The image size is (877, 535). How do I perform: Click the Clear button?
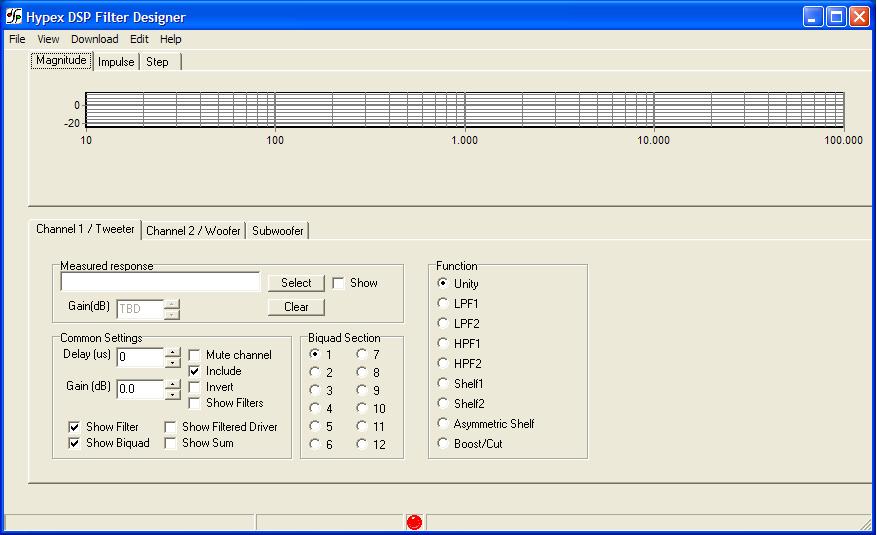click(296, 307)
